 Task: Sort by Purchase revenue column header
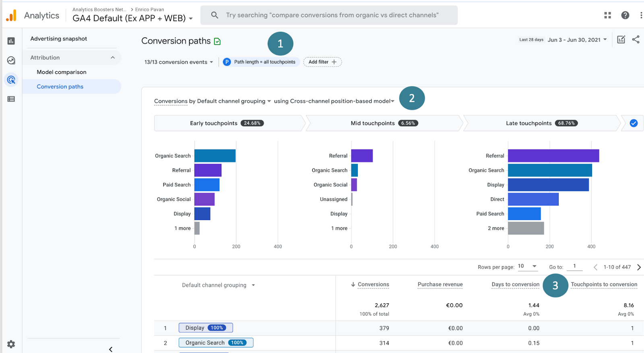pyautogui.click(x=440, y=284)
